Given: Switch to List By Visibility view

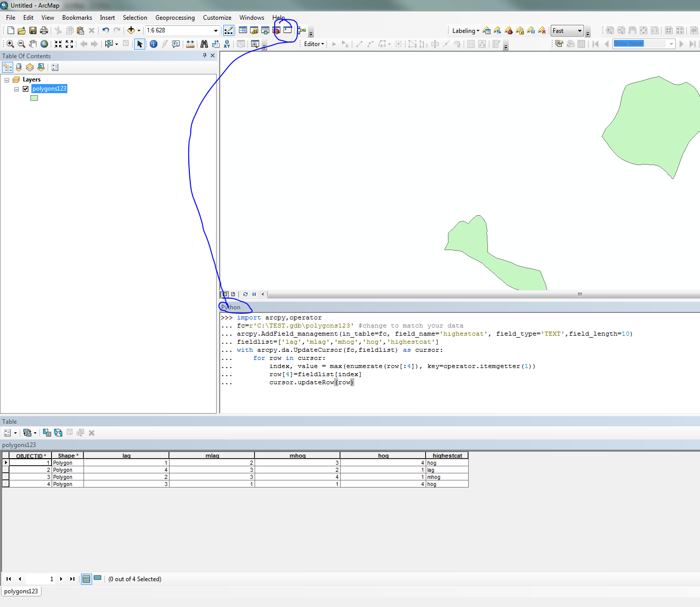Looking at the screenshot, I should coord(30,67).
